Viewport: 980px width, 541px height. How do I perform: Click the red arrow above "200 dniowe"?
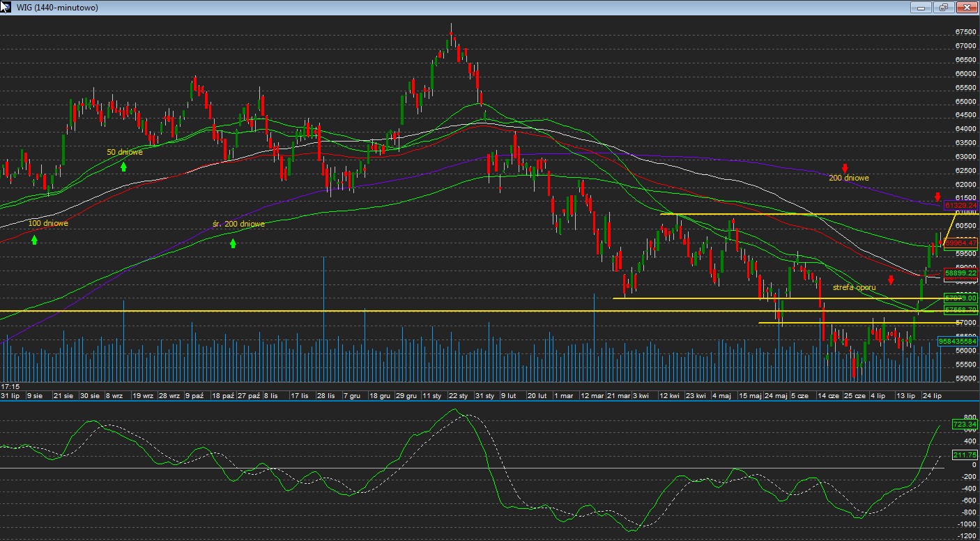click(x=845, y=168)
